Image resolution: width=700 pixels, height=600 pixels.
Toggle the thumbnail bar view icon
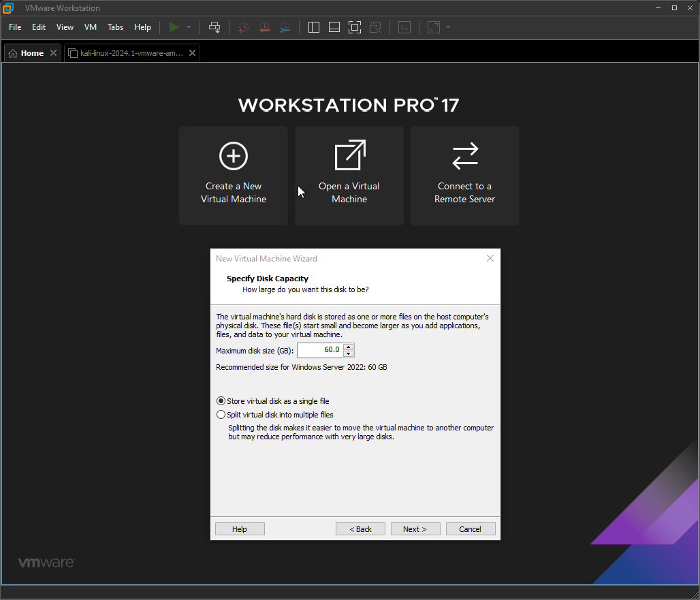pyautogui.click(x=334, y=27)
